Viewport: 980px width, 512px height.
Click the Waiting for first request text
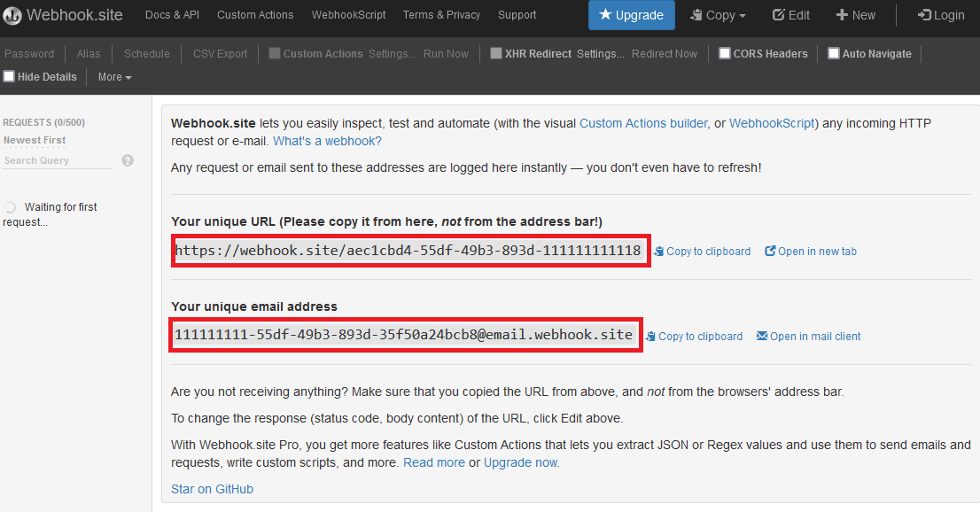click(x=50, y=214)
